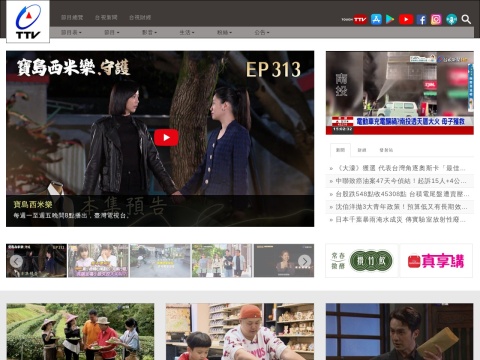Click the 寶島西米樂 caption title on the main video
The height and width of the screenshot is (360, 480).
click(33, 204)
